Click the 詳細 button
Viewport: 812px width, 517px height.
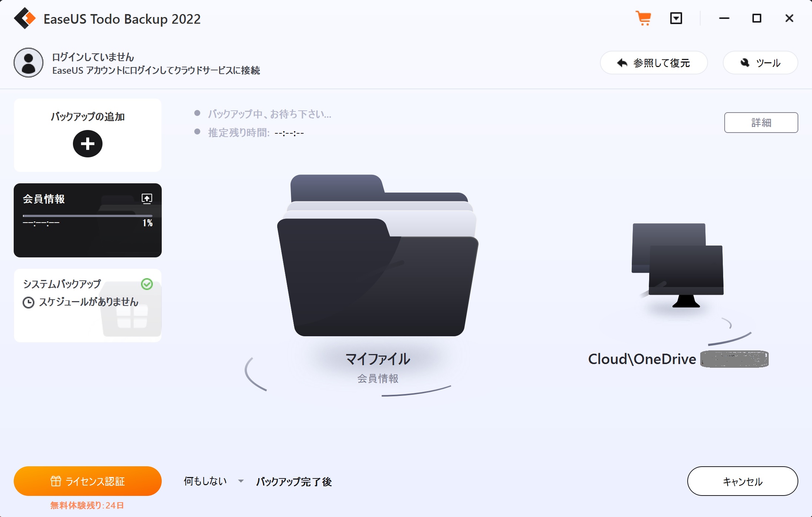click(761, 123)
